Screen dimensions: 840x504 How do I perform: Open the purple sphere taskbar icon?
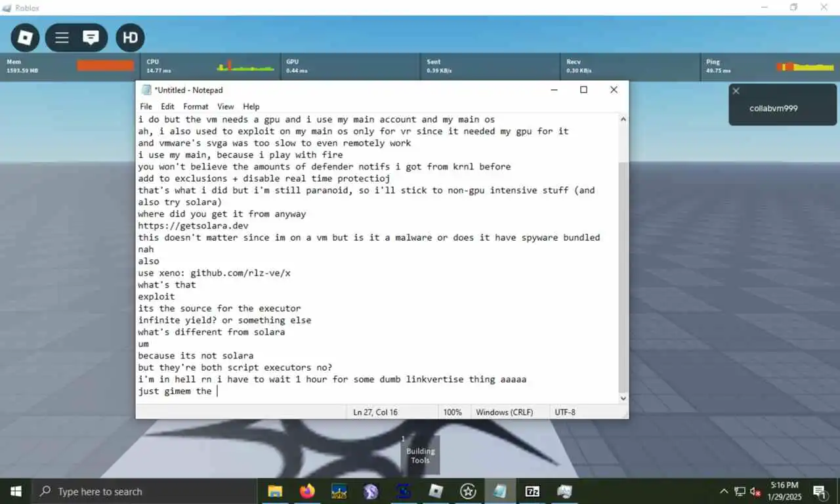tap(371, 491)
